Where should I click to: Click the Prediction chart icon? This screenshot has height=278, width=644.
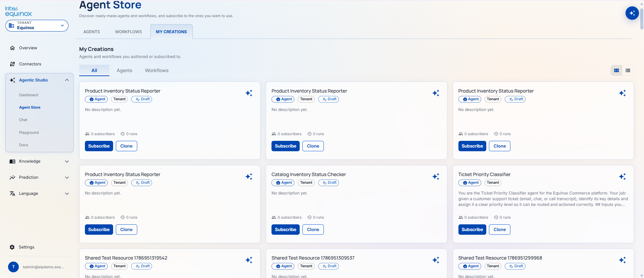[12, 177]
